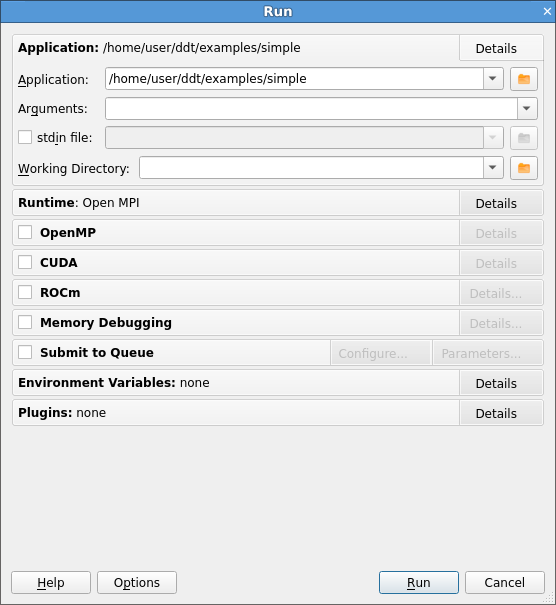Image resolution: width=556 pixels, height=605 pixels.
Task: Browse for application file with folder icon
Action: (524, 79)
